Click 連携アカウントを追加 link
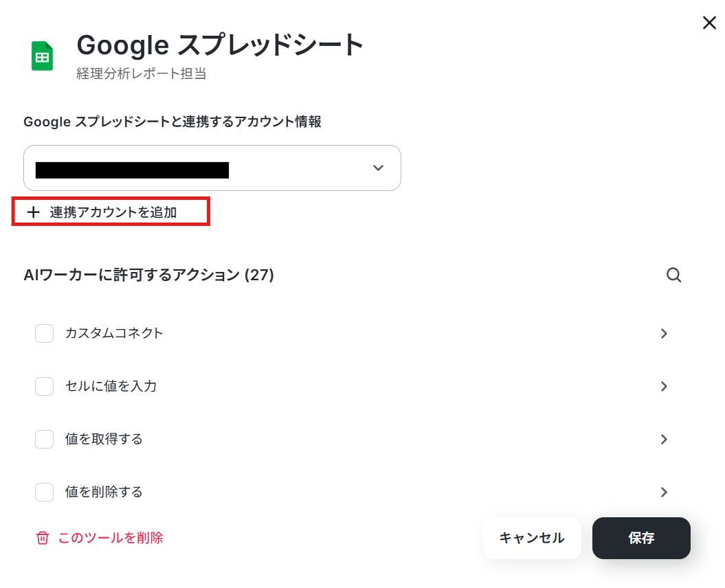725x588 pixels. point(113,212)
